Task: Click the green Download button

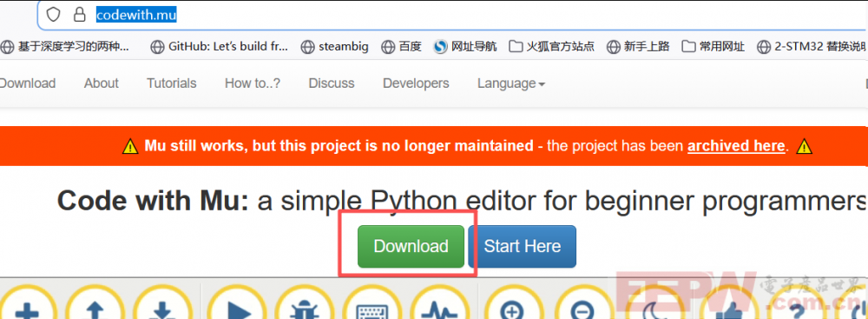Action: pos(411,246)
